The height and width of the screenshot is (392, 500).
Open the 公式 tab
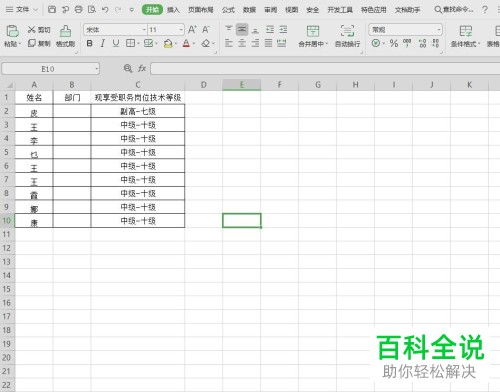pos(228,10)
